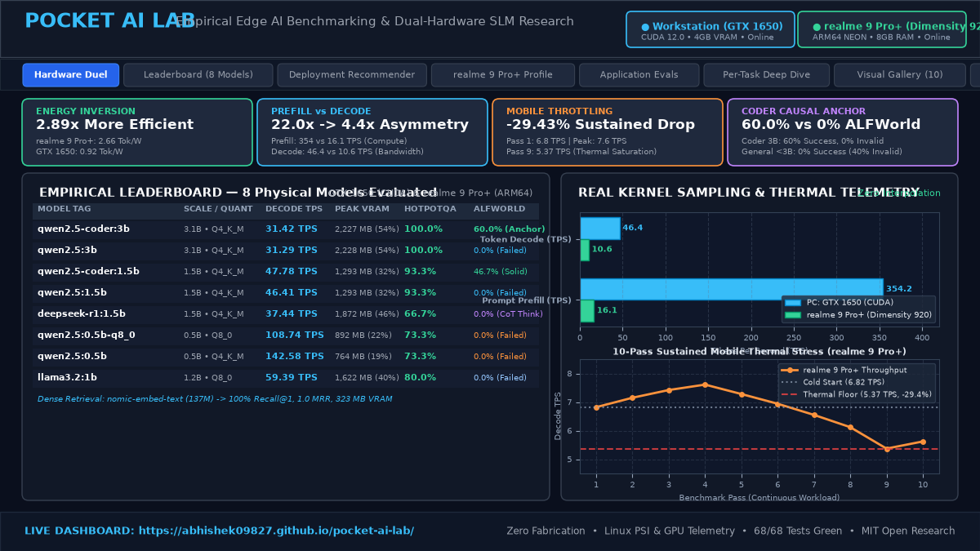Viewport: 980px width, 551px height.
Task: Click the 31.42 TPS decode value
Action: tap(292, 229)
